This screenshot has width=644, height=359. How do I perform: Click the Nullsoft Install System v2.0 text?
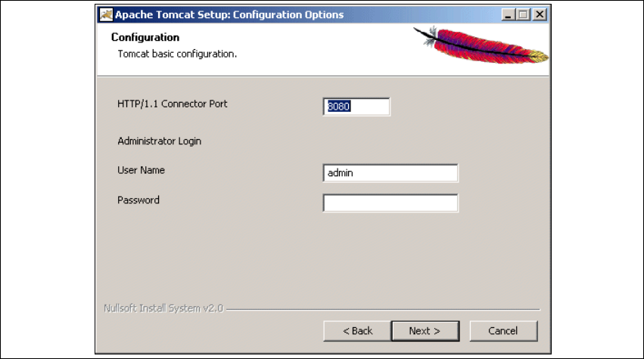[163, 308]
